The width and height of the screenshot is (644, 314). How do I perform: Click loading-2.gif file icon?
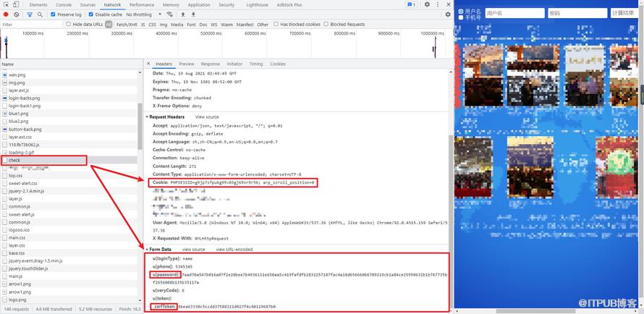pyautogui.click(x=5, y=152)
